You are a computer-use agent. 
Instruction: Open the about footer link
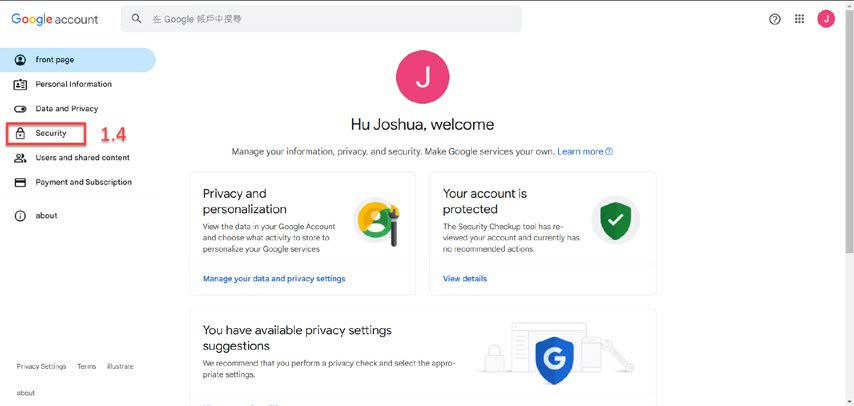26,393
